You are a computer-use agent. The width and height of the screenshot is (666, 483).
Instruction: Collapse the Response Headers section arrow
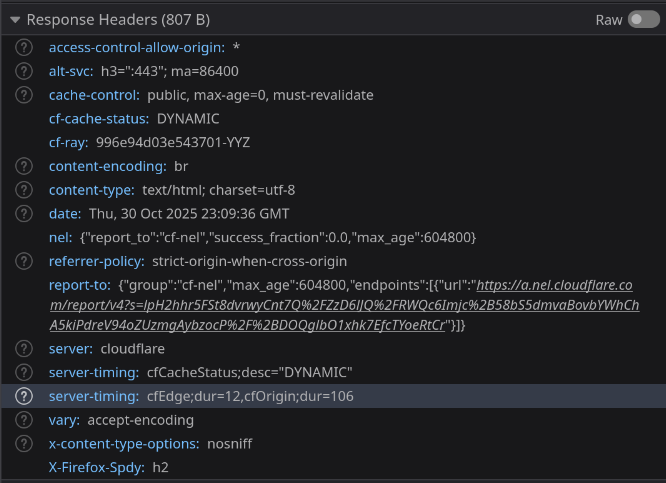pos(15,20)
